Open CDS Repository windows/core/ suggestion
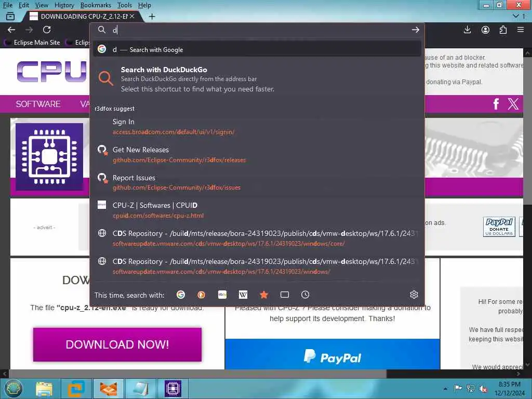The height and width of the screenshot is (399, 532). (x=257, y=238)
